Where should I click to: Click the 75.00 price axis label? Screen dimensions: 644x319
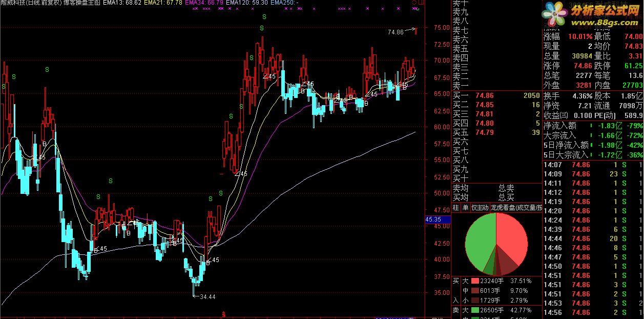click(x=442, y=28)
